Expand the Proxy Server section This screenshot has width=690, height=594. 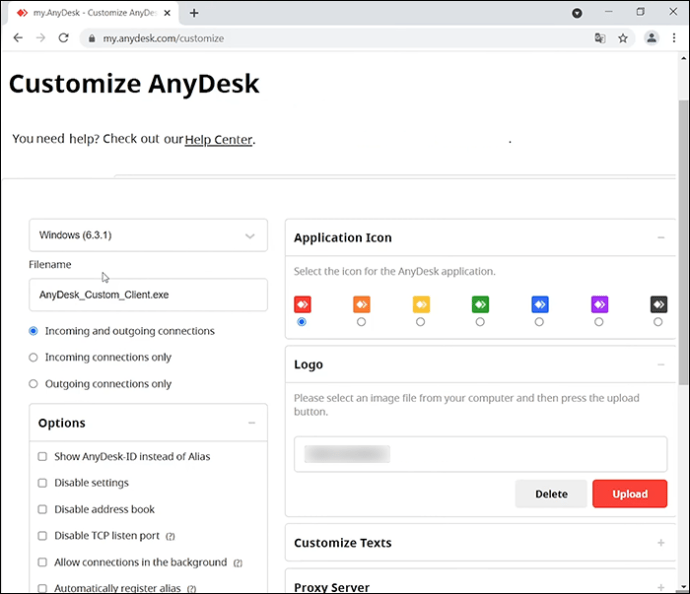click(661, 587)
